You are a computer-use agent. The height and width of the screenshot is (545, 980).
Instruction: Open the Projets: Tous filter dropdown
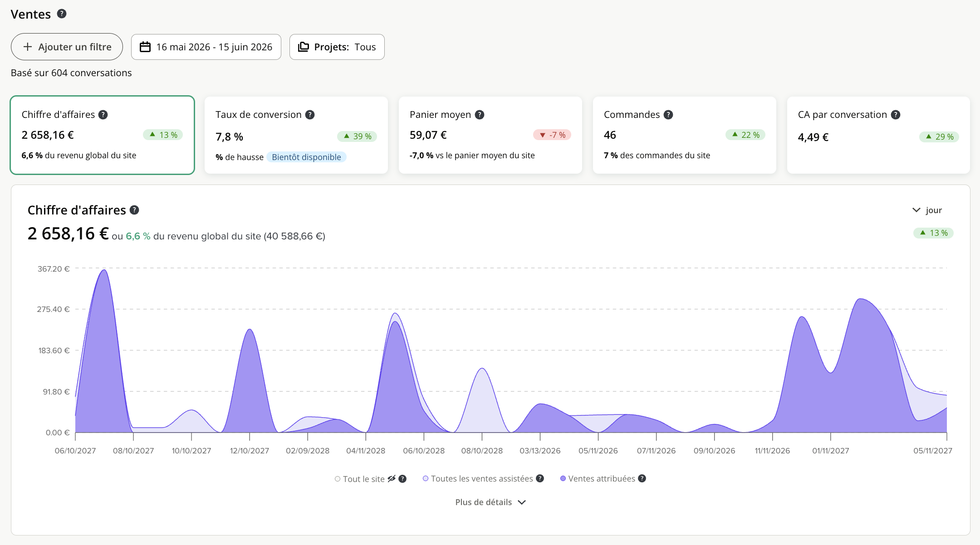point(337,47)
